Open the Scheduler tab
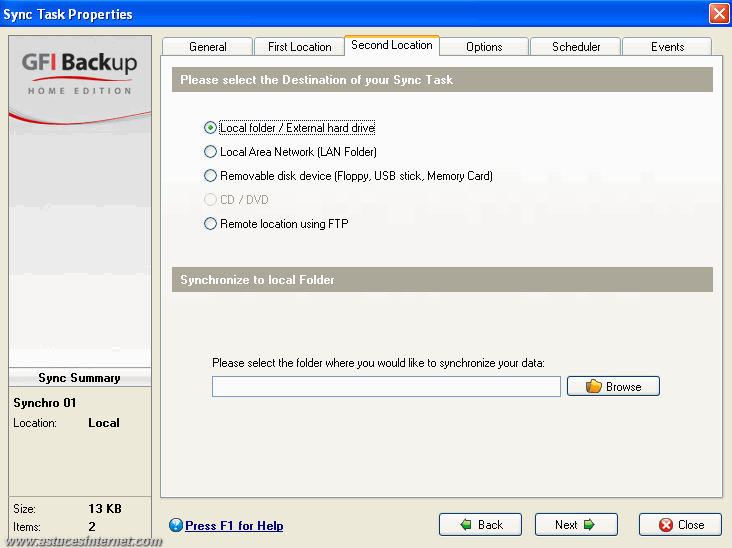Viewport: 732px width, 548px height. 576,47
